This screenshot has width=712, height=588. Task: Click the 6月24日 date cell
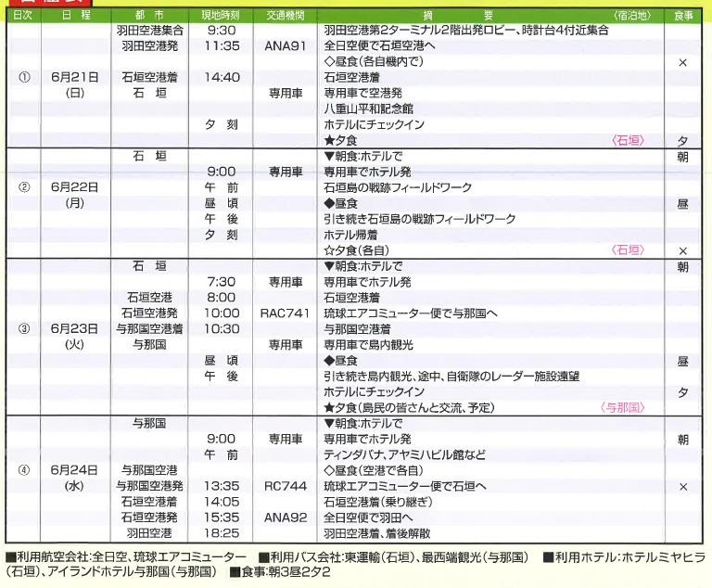click(75, 469)
